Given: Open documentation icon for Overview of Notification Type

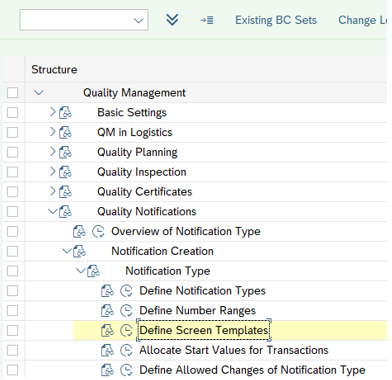Looking at the screenshot, I should tap(79, 231).
